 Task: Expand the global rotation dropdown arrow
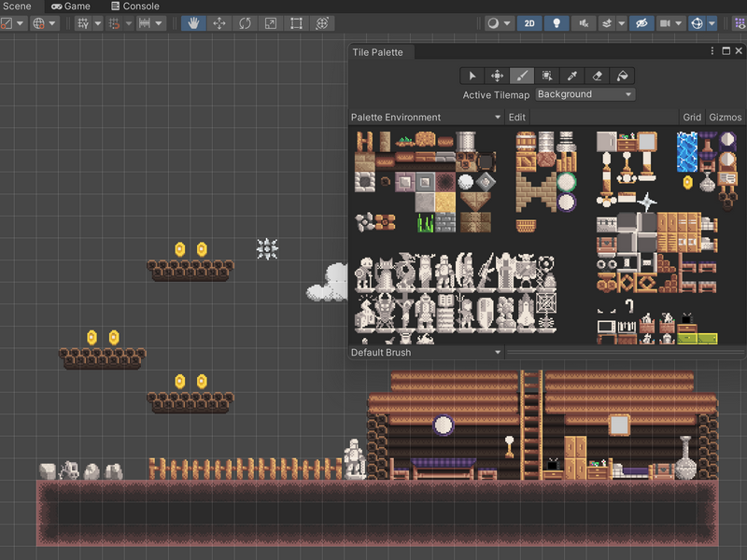[52, 23]
